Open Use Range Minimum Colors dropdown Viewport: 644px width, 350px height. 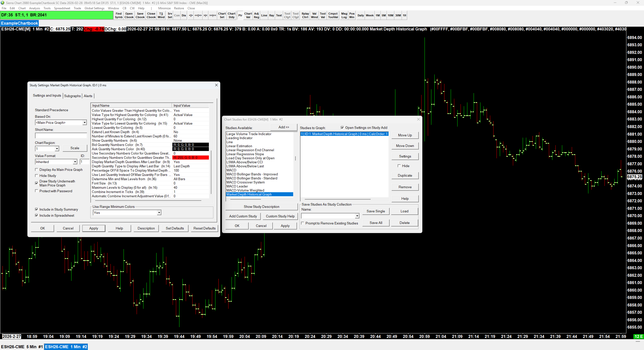pos(159,213)
